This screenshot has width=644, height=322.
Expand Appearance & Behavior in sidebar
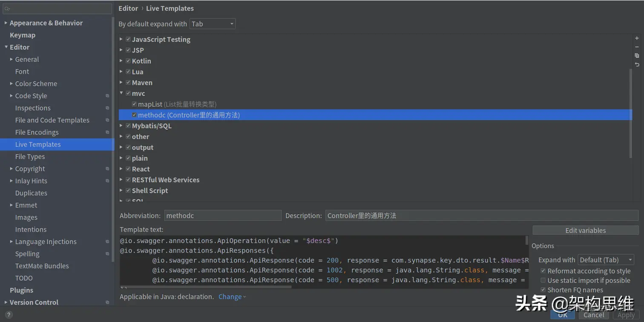(x=6, y=23)
